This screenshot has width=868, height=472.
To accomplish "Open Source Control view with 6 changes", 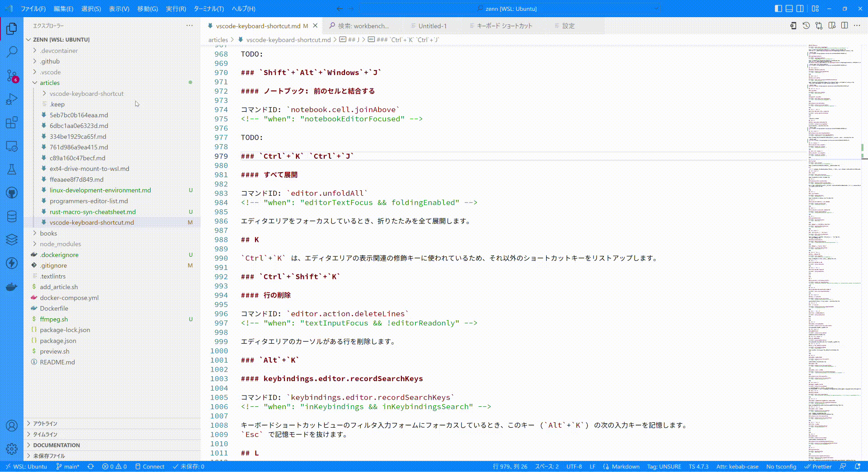I will [12, 76].
